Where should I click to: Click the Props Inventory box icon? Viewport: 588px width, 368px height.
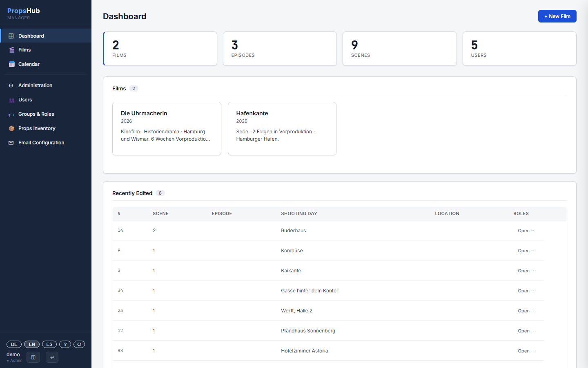coord(11,128)
